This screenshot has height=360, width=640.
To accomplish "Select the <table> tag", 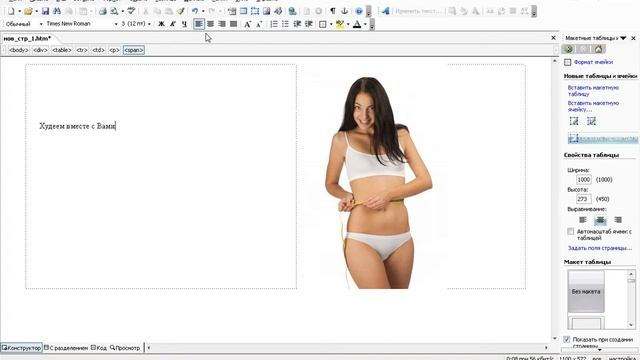I will [62, 50].
